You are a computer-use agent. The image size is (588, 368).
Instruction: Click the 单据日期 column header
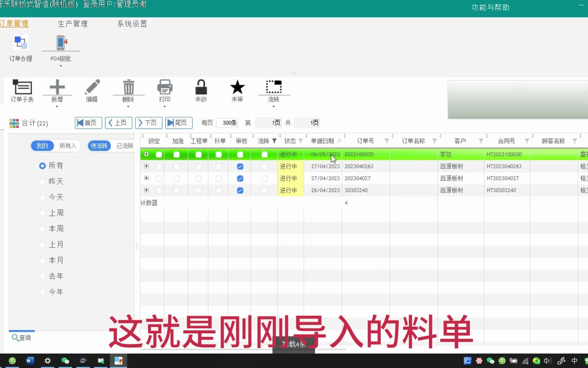point(323,141)
